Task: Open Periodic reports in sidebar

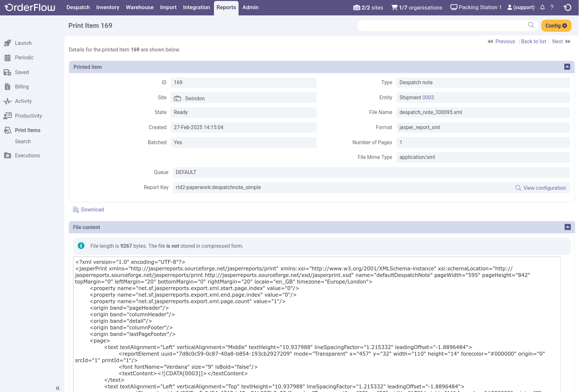Action: (x=24, y=57)
